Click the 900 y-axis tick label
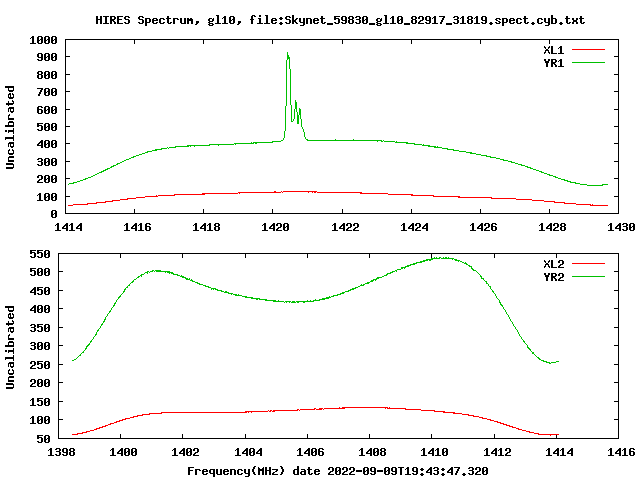The height and width of the screenshot is (480, 640). (x=47, y=57)
